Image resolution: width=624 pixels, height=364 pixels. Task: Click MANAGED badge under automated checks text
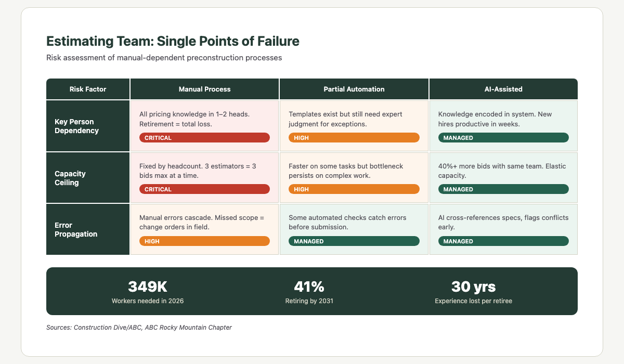pyautogui.click(x=354, y=241)
